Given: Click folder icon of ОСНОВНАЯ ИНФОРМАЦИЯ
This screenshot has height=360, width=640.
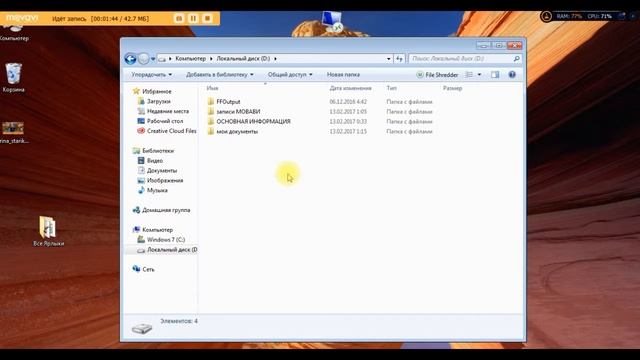Looking at the screenshot, I should click(x=211, y=122).
